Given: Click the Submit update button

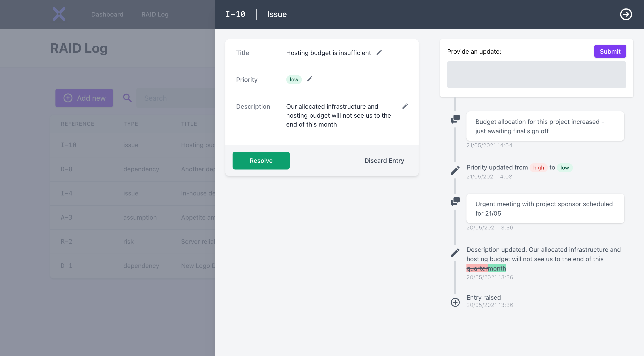Looking at the screenshot, I should (610, 51).
